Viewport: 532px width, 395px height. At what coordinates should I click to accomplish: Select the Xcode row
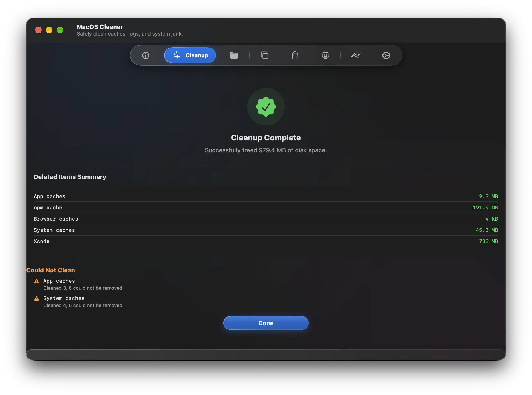pyautogui.click(x=266, y=241)
